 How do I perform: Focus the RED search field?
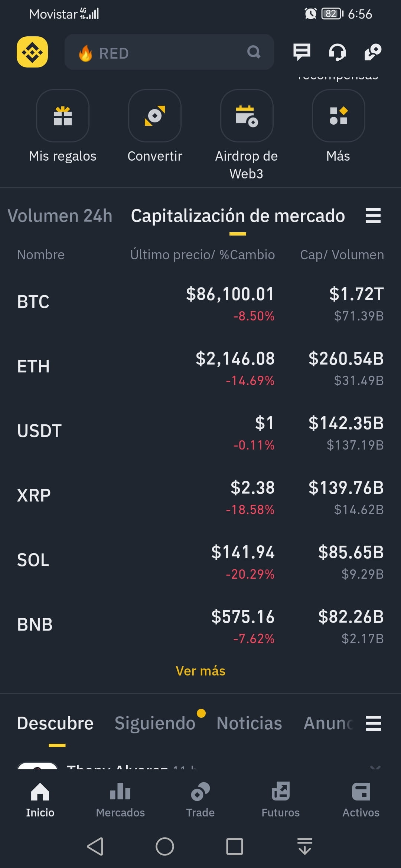pyautogui.click(x=169, y=52)
